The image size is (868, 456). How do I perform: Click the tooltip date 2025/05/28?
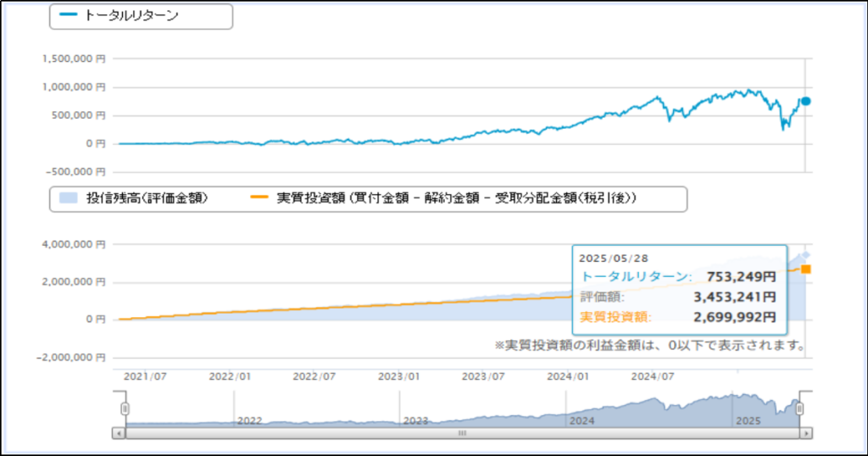coord(614,259)
